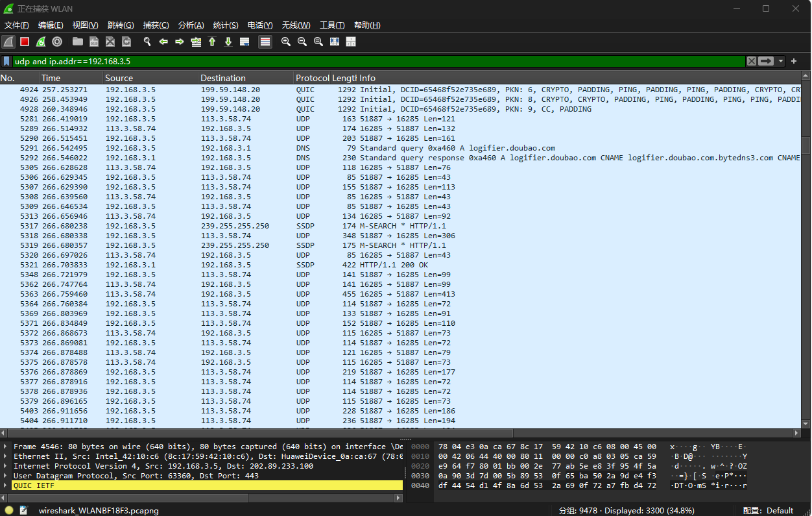Close this capture file toolbar icon
This screenshot has height=516, width=812.
tap(110, 42)
